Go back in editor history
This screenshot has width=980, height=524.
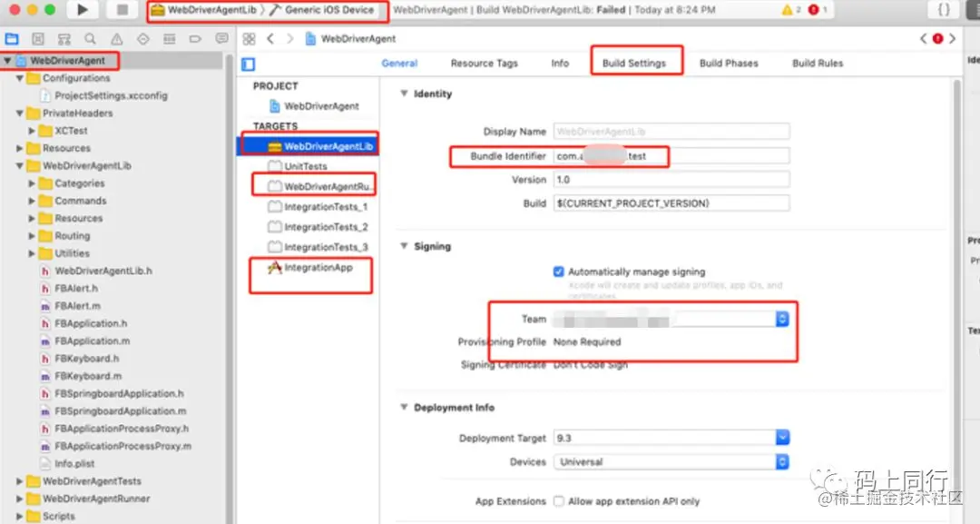pyautogui.click(x=270, y=39)
